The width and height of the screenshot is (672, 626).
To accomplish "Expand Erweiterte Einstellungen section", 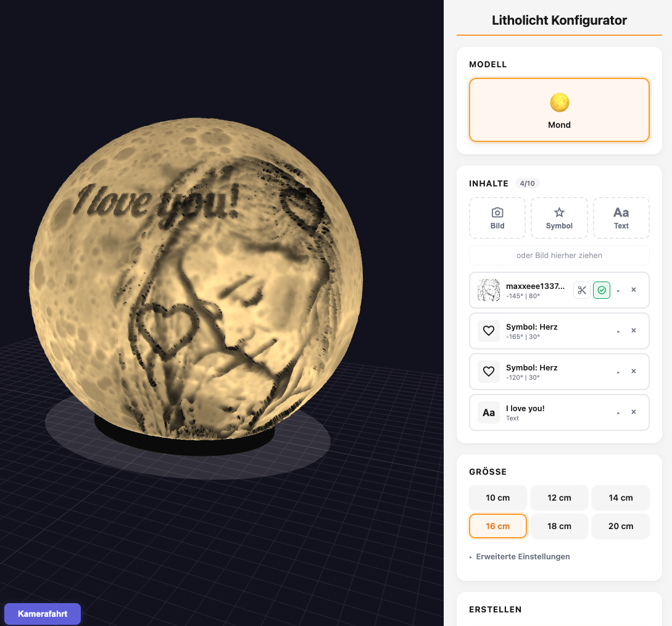I will pos(520,556).
